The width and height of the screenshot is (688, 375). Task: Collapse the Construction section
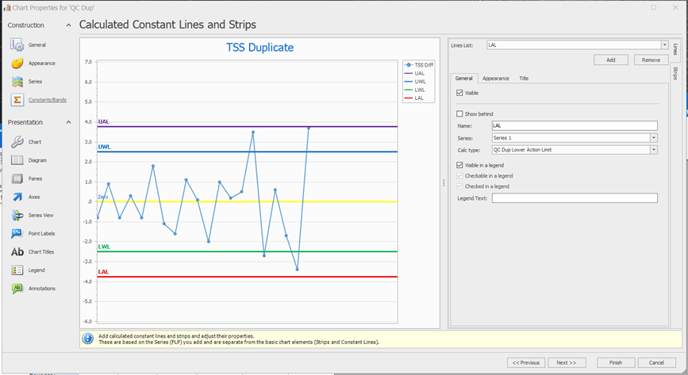(68, 25)
